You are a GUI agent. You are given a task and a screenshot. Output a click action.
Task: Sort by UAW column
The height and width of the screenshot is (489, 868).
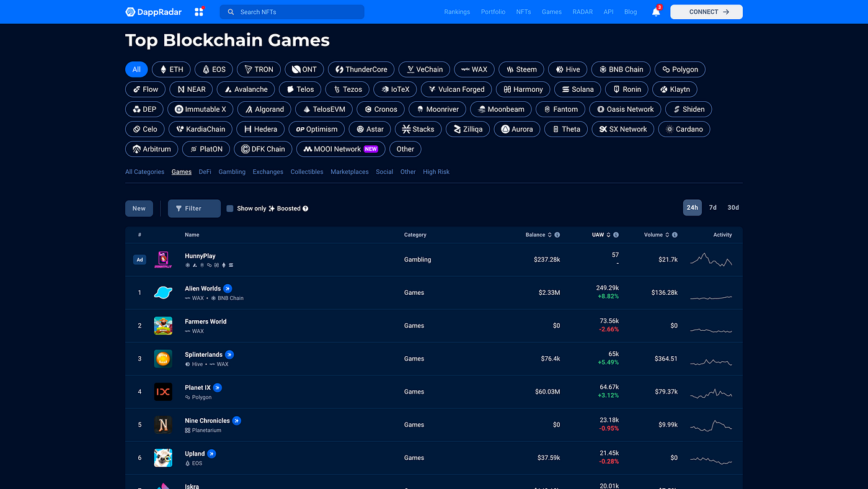(601, 235)
